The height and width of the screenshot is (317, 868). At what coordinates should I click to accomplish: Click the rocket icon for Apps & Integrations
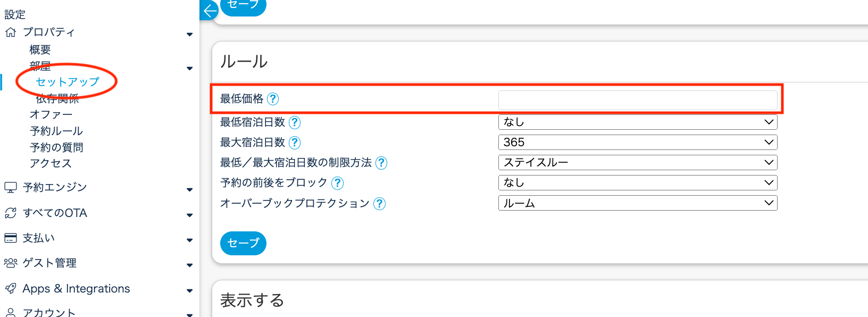[11, 289]
